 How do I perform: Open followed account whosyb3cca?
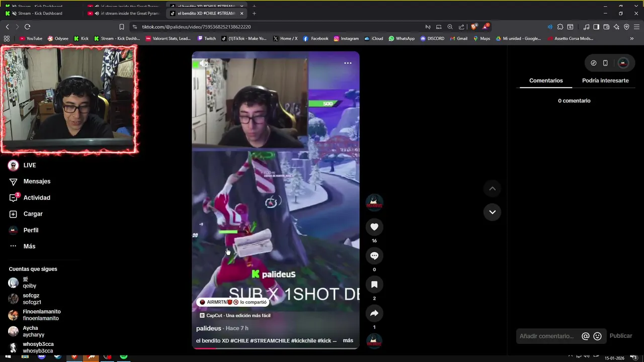[31, 347]
